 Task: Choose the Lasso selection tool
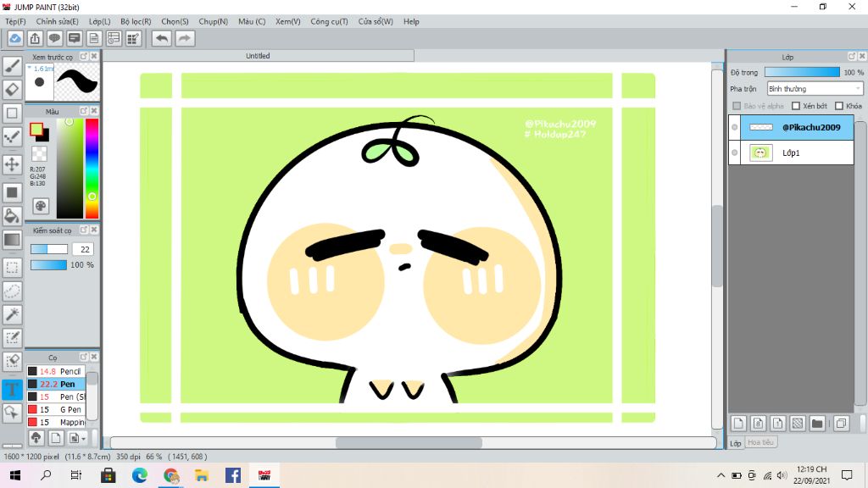(12, 291)
